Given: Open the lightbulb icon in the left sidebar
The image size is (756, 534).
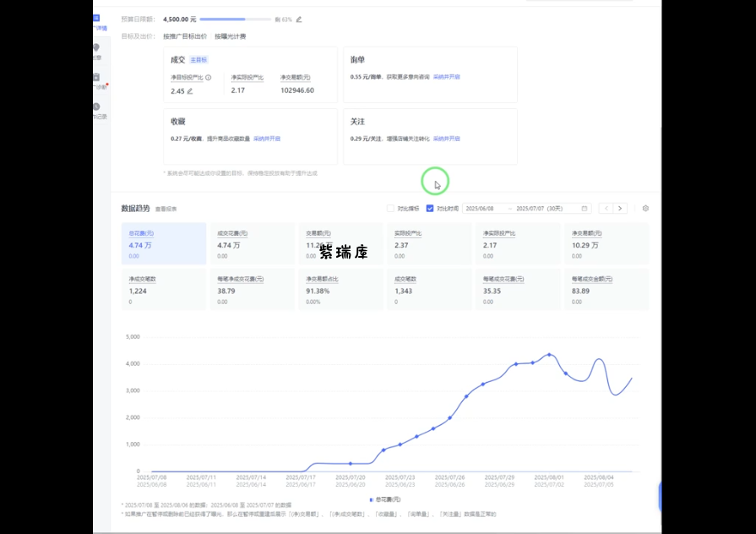Looking at the screenshot, I should [96, 48].
